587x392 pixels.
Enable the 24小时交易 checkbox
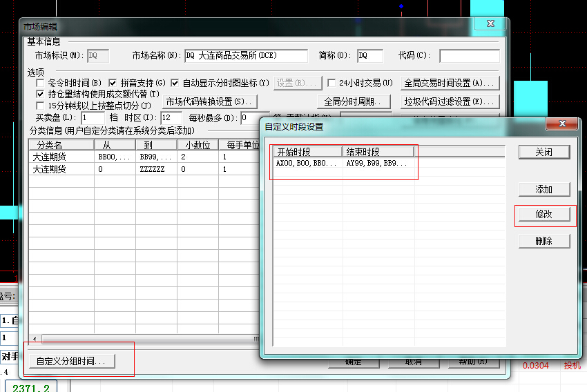click(331, 83)
